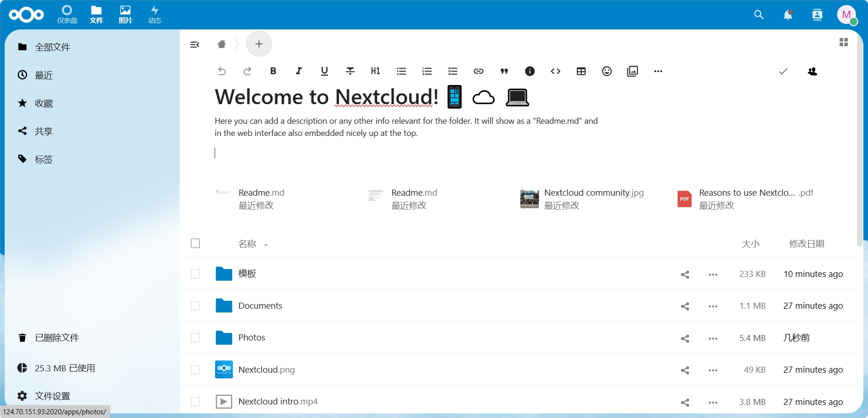Screen dimensions: 868x418
Task: Open the user avatar M menu
Action: tap(847, 15)
